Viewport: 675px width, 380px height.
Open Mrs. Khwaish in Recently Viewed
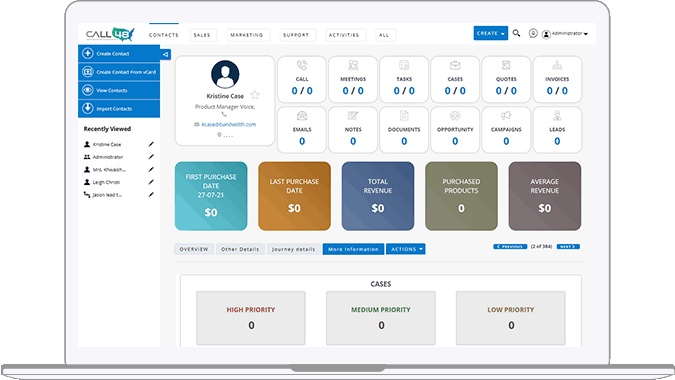pyautogui.click(x=109, y=170)
